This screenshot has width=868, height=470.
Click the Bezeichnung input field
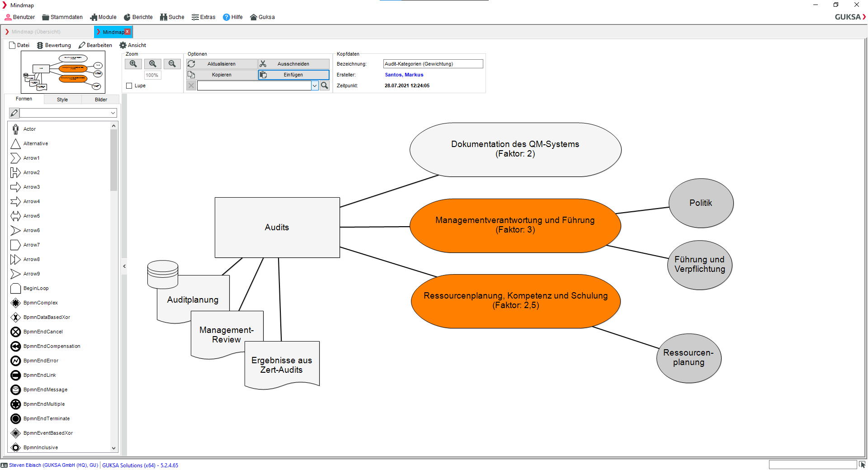[x=433, y=64]
